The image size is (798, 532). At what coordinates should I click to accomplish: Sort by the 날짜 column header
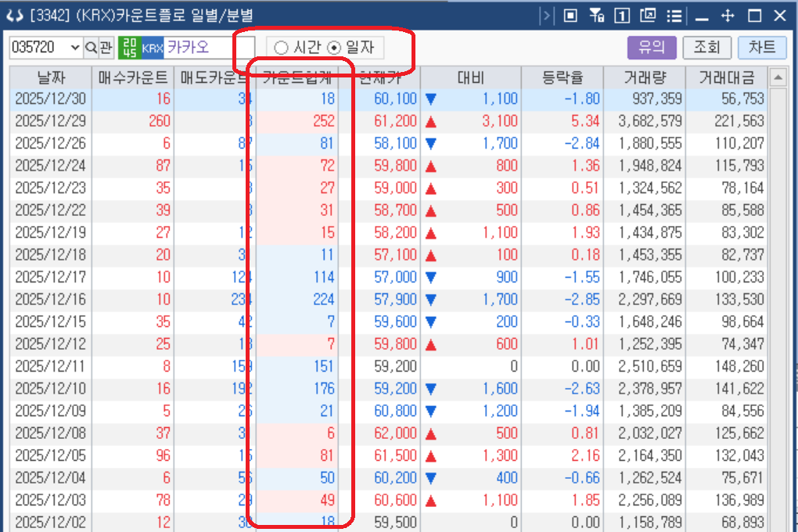coord(52,78)
